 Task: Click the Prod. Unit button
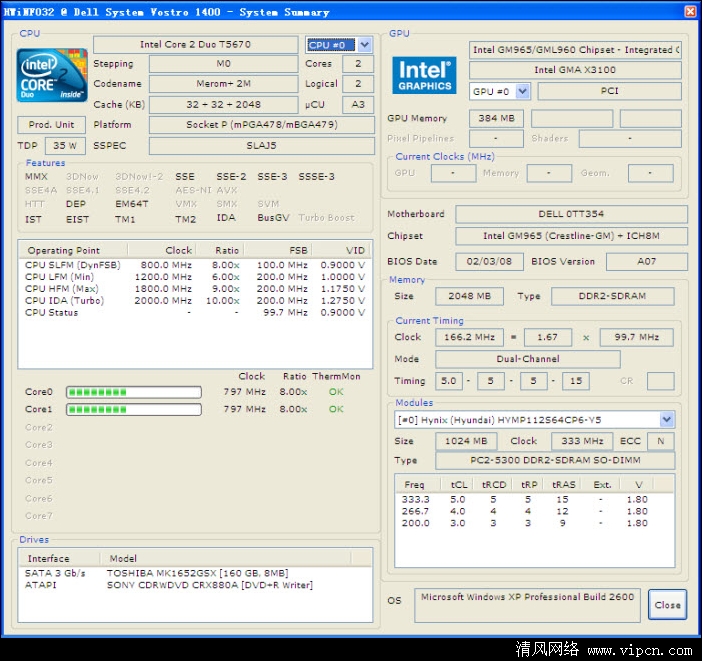[51, 125]
